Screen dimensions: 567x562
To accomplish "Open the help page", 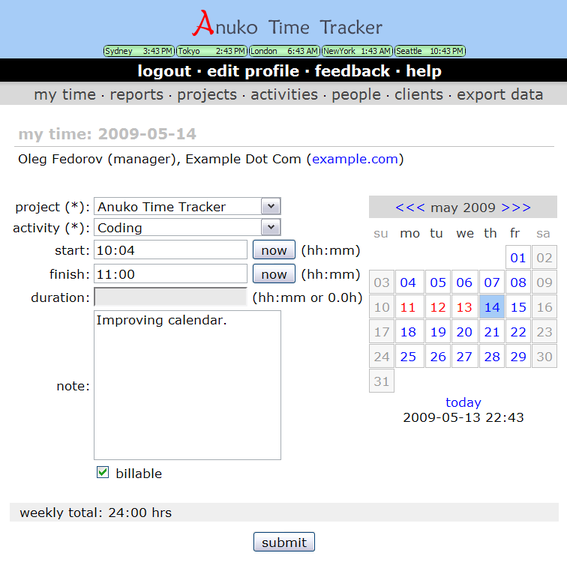I will [x=424, y=71].
